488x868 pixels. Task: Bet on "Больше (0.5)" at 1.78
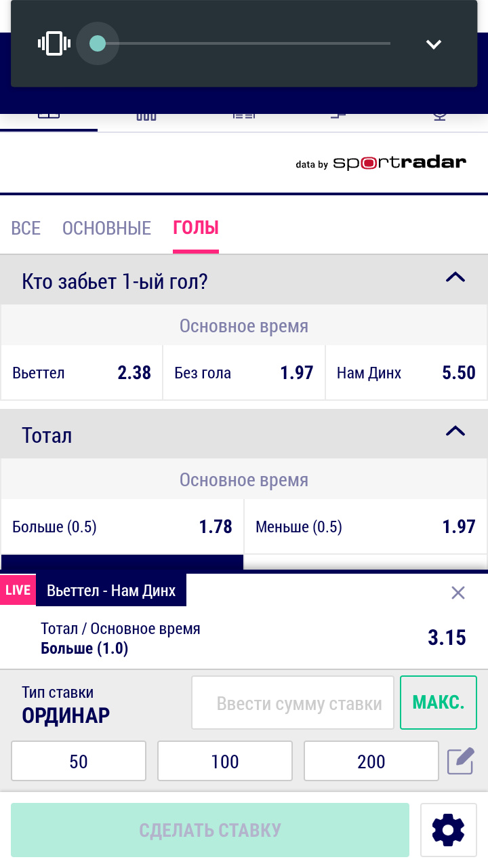click(122, 527)
